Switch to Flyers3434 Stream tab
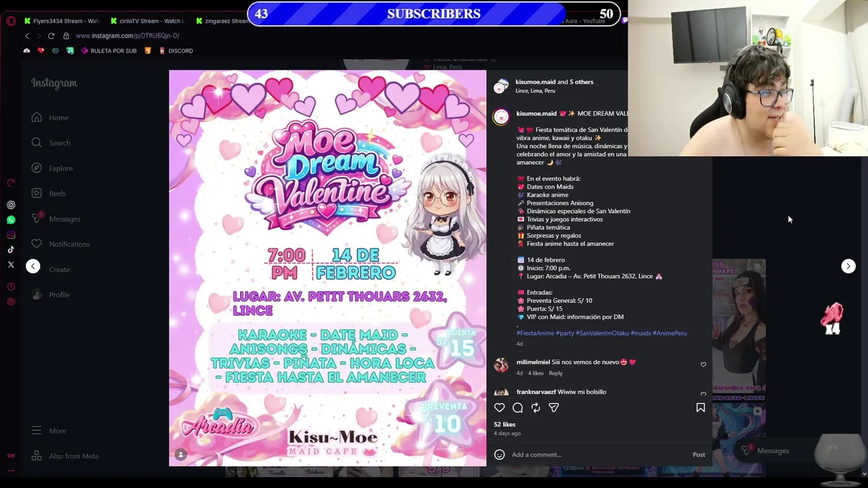Image resolution: width=868 pixels, height=488 pixels. point(61,21)
